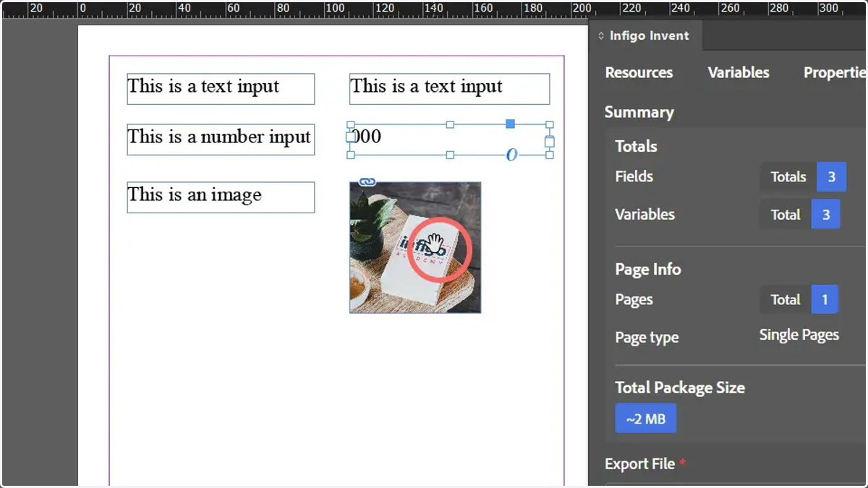This screenshot has height=488, width=868.
Task: Open the Properties tab
Action: coord(835,72)
